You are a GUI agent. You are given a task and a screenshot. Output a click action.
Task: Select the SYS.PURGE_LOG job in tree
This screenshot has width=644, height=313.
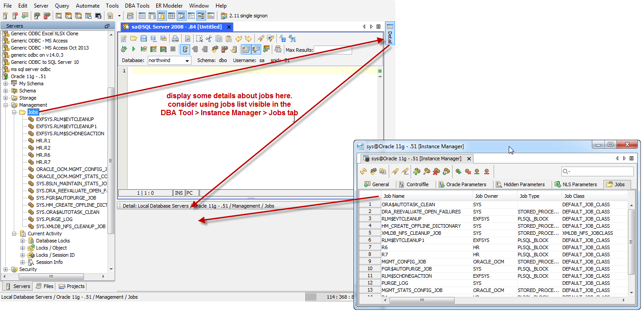click(x=54, y=219)
